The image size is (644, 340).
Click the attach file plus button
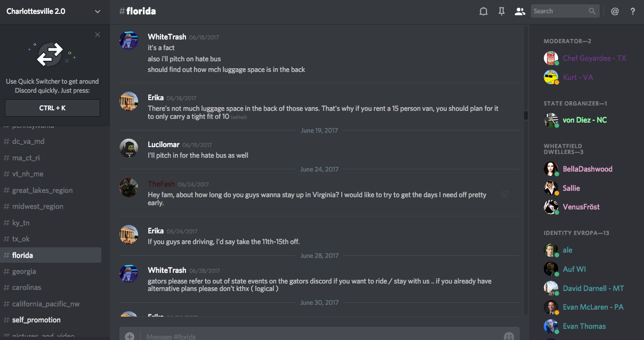(130, 336)
